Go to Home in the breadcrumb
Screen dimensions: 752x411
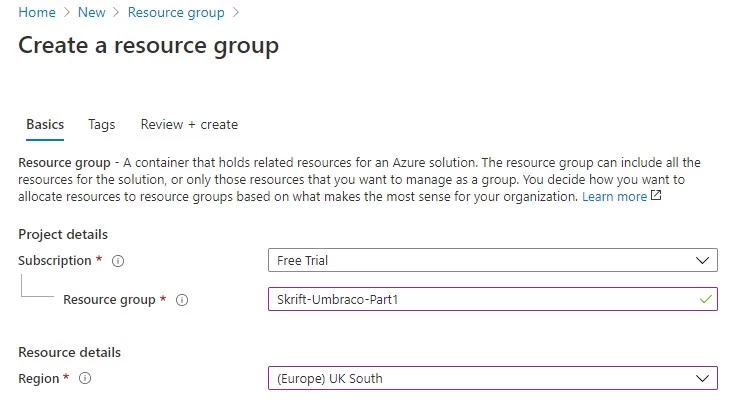[37, 12]
